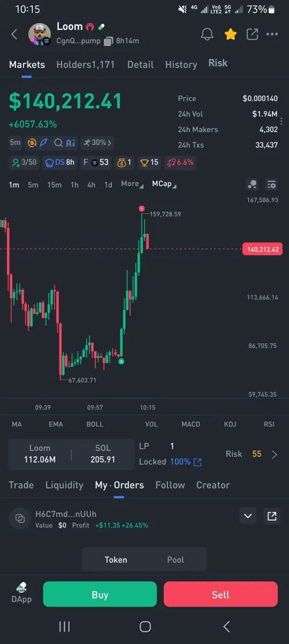Tap the green Buy button

coord(100,594)
